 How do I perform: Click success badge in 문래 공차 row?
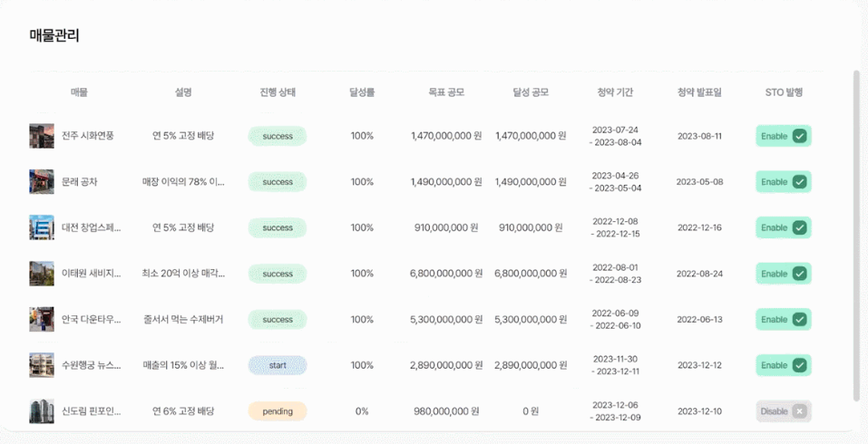[278, 182]
